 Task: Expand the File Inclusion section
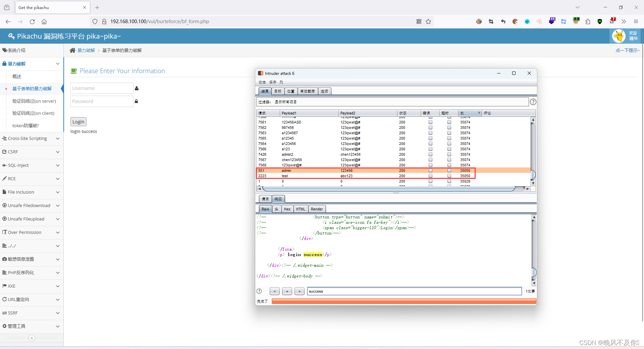click(x=32, y=192)
